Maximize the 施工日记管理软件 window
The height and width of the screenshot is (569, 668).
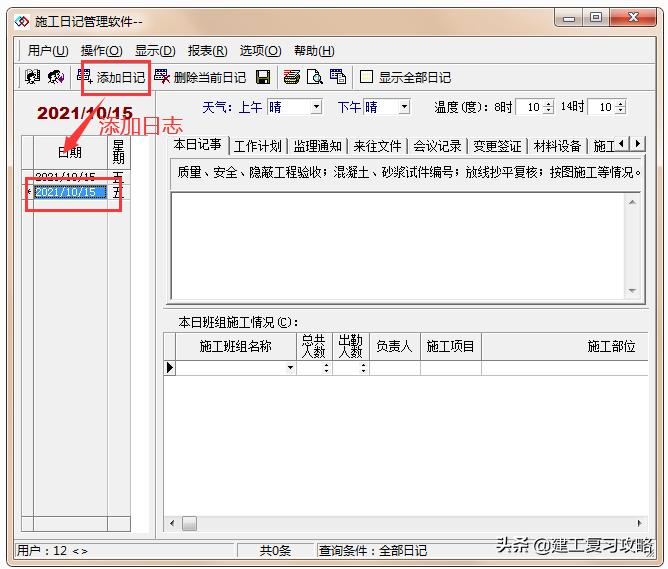pos(596,18)
